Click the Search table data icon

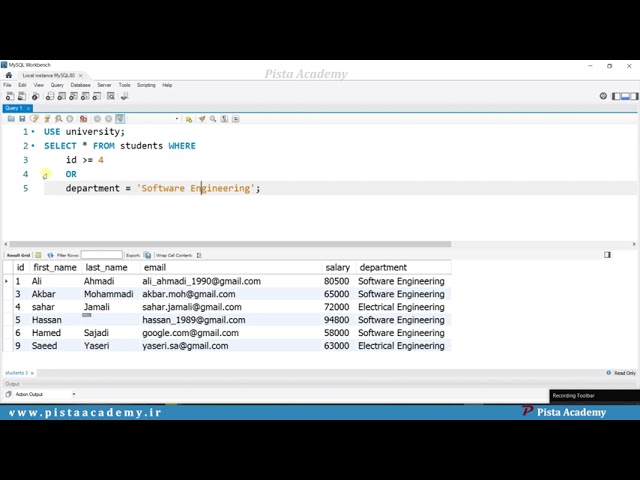[111, 96]
